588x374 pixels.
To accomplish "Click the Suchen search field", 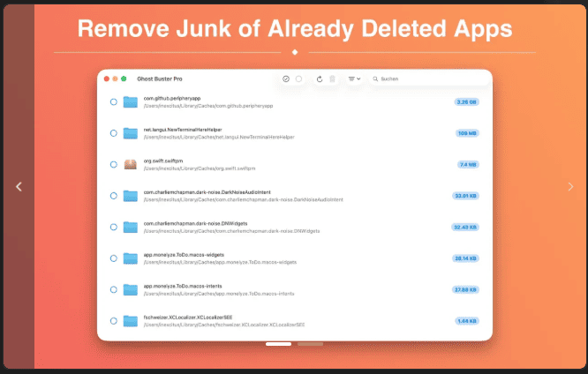I will pos(430,79).
